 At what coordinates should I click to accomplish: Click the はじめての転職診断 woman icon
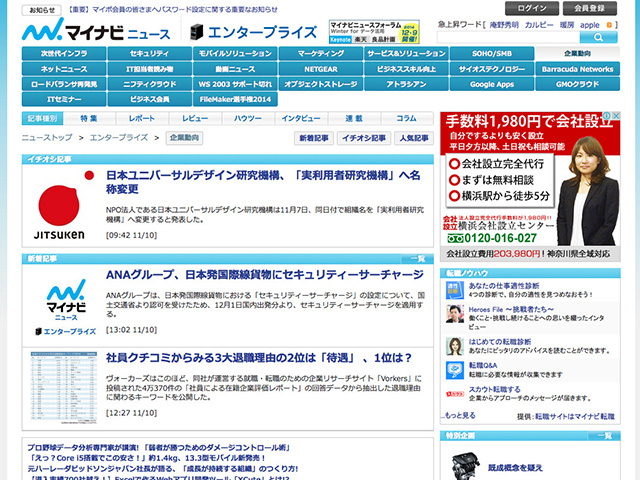click(454, 346)
